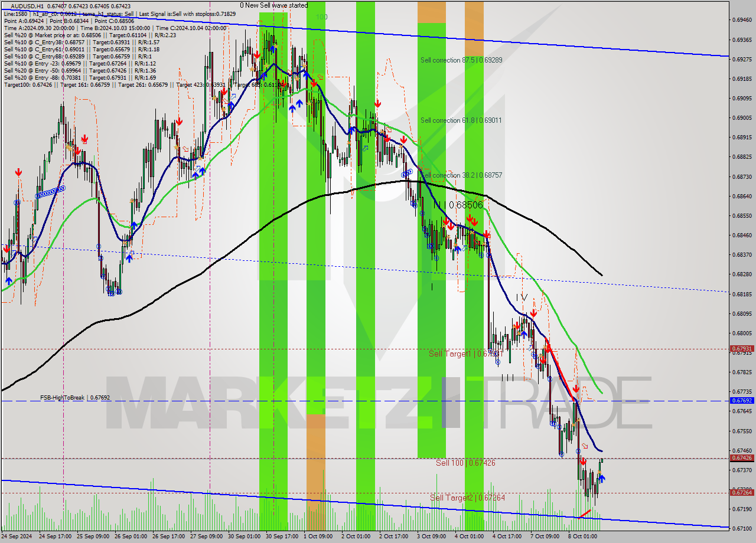
Task: Click the 0.68640 price axis value
Action: point(742,196)
